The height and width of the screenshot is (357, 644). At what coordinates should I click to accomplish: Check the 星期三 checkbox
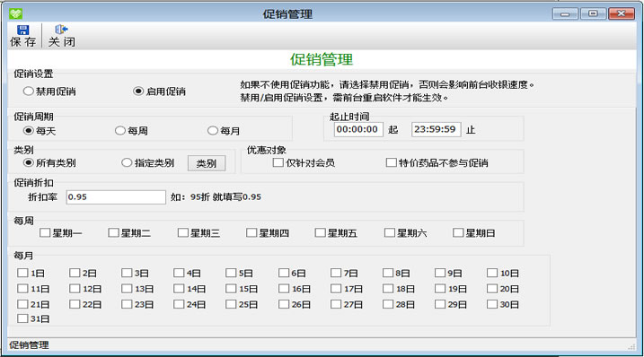point(182,232)
